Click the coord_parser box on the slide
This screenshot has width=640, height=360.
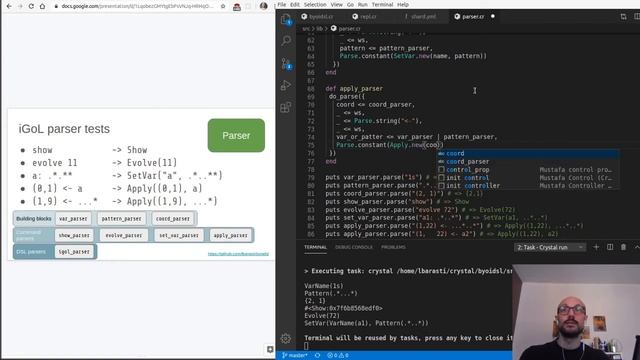173,218
